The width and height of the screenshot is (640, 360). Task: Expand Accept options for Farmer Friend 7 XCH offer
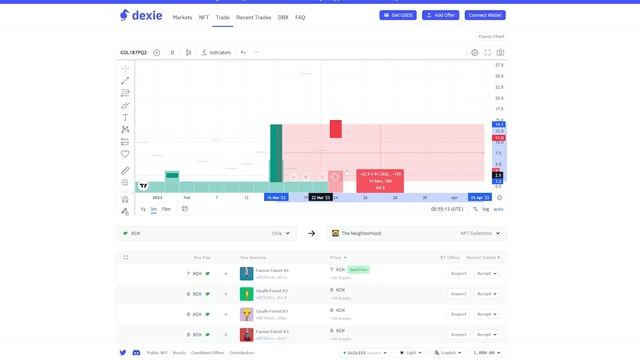(487, 273)
